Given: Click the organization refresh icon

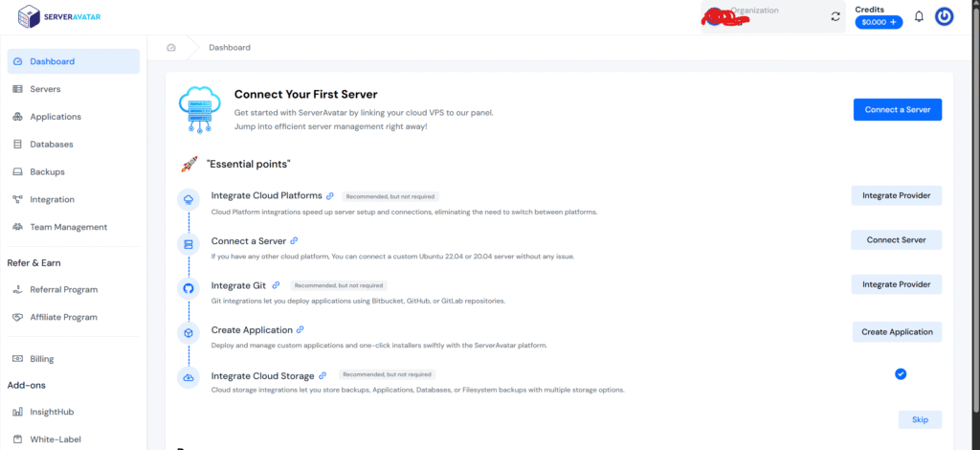Looking at the screenshot, I should [x=835, y=17].
